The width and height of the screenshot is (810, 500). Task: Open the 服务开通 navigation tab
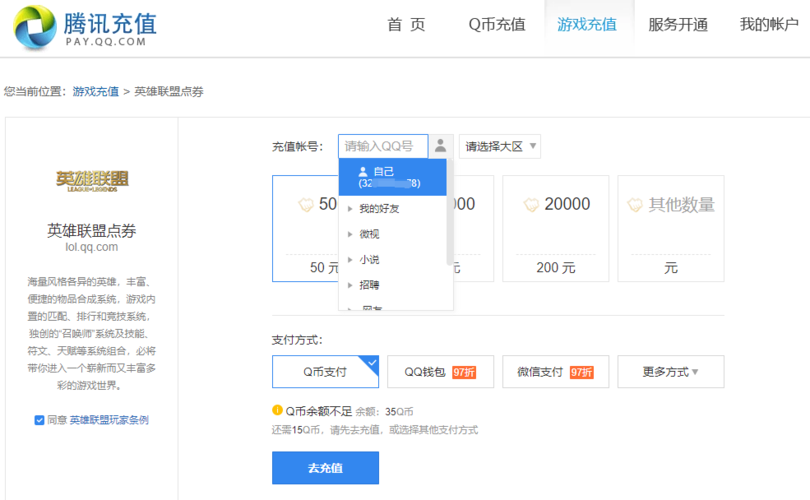678,24
